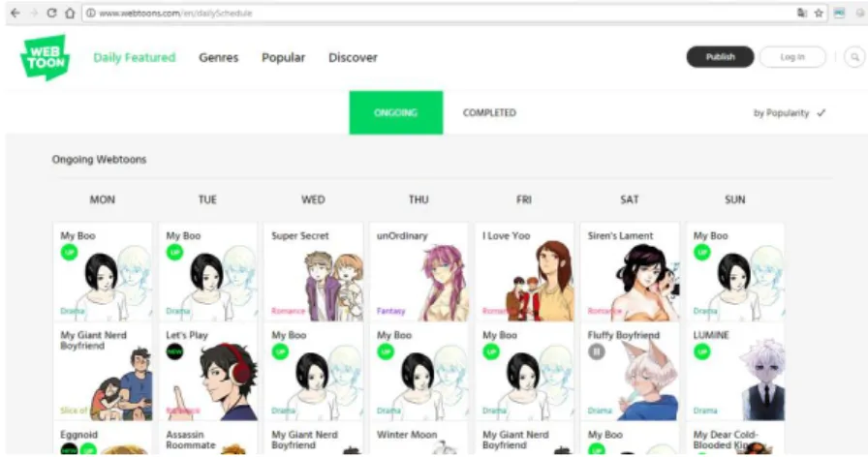Open the by Popularity sort dropdown

(789, 113)
